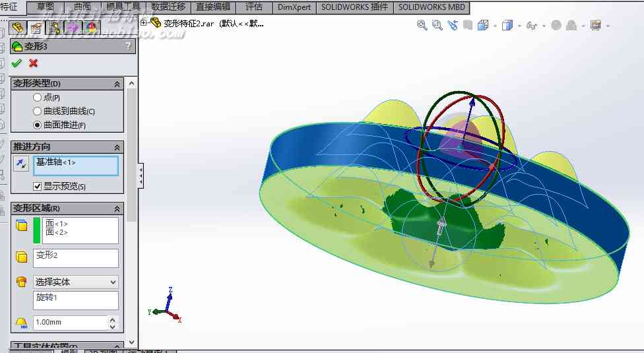The height and width of the screenshot is (353, 644).
Task: Click the Zoom to Area icon
Action: click(437, 25)
